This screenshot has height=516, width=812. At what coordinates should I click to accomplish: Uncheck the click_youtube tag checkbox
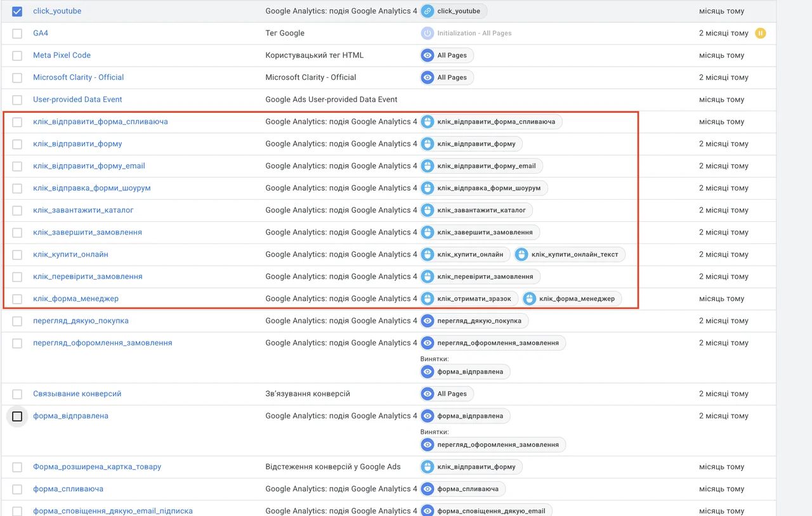point(17,11)
